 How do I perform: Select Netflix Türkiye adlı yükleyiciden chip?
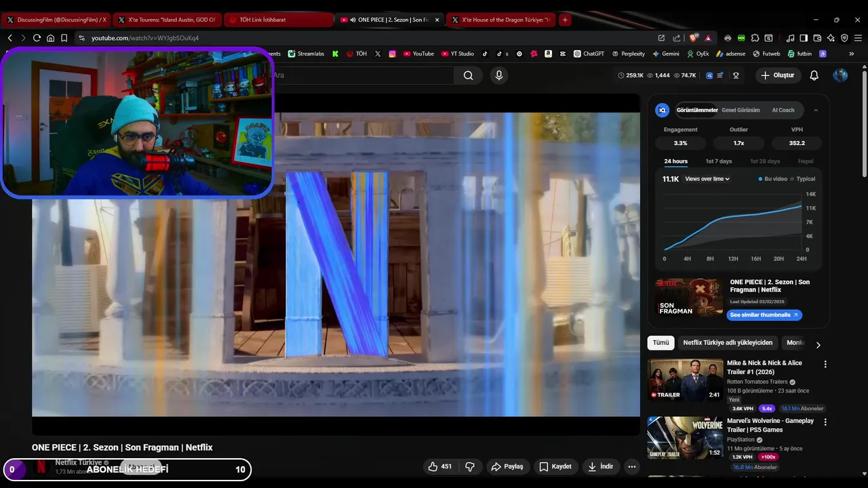click(728, 343)
